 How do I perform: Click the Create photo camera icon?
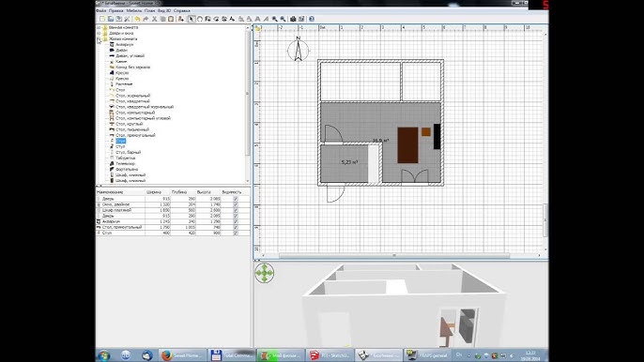(293, 19)
